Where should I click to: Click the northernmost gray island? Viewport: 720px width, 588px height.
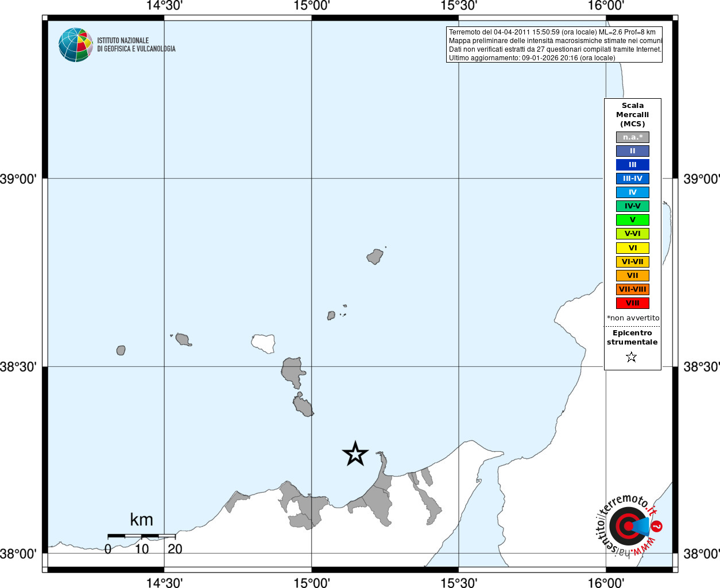(x=376, y=256)
